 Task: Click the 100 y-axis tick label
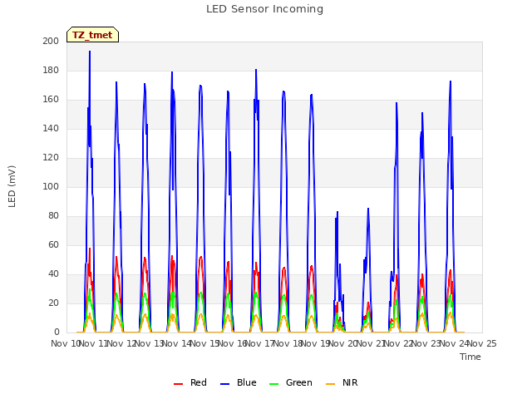click(x=51, y=186)
